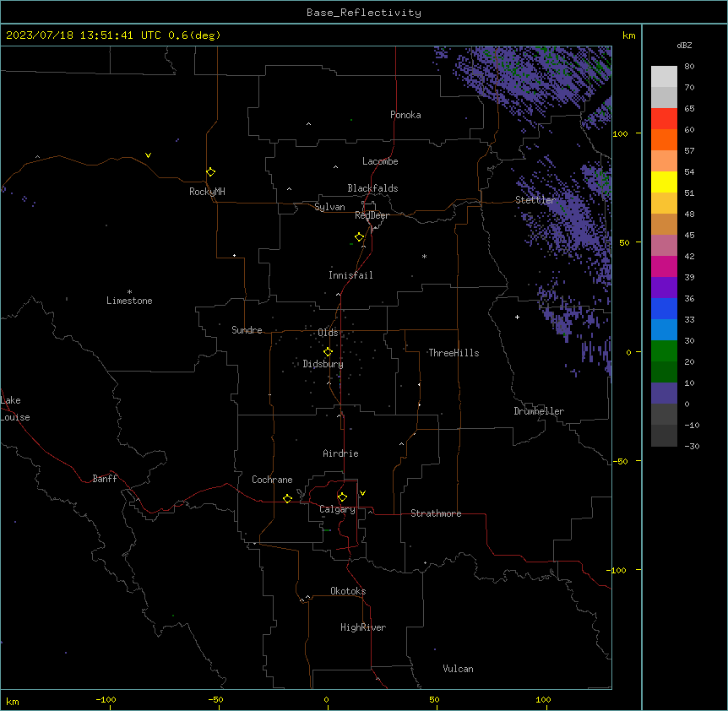Viewport: 728px width, 711px height.
Task: Click the Innisfail city label
Action: pyautogui.click(x=350, y=275)
